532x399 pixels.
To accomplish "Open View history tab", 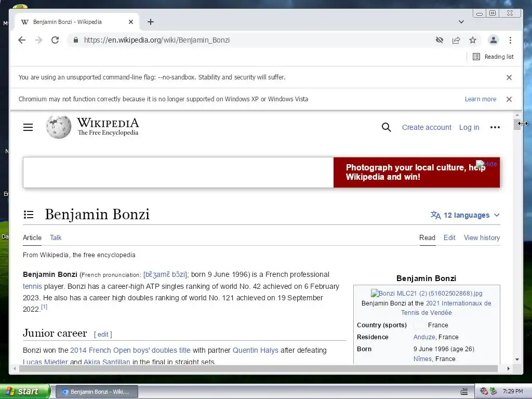I will click(x=482, y=237).
